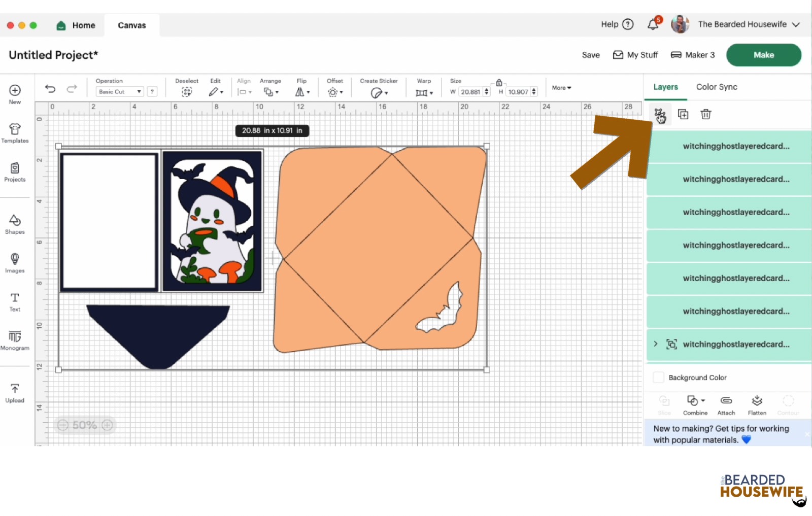Select the Shapes tool in left sidebar
Screen dimensions: 812x516
pos(15,223)
